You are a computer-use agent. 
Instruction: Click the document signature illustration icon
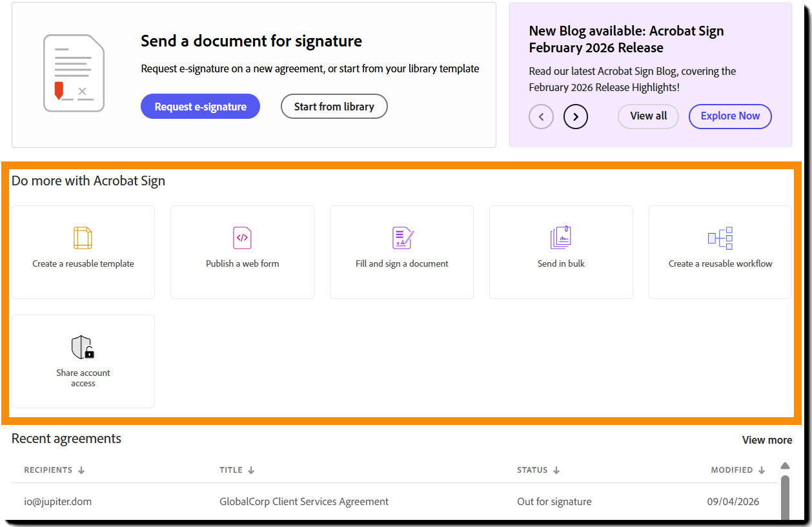coord(74,73)
